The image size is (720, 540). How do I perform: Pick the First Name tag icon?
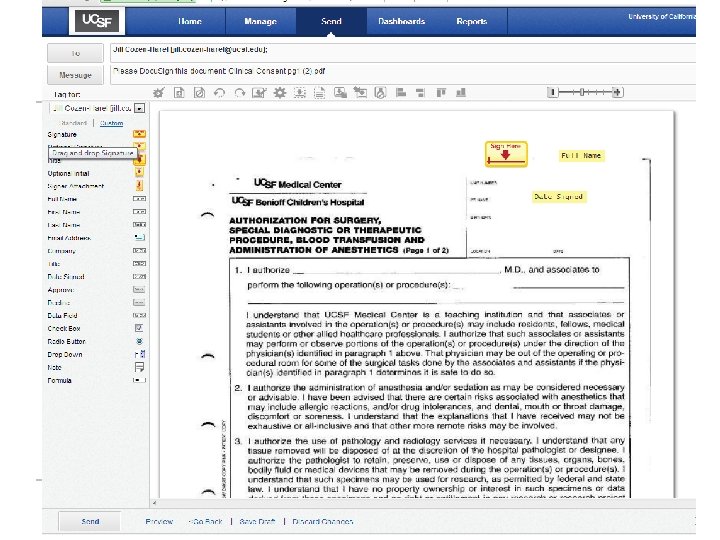pos(139,212)
